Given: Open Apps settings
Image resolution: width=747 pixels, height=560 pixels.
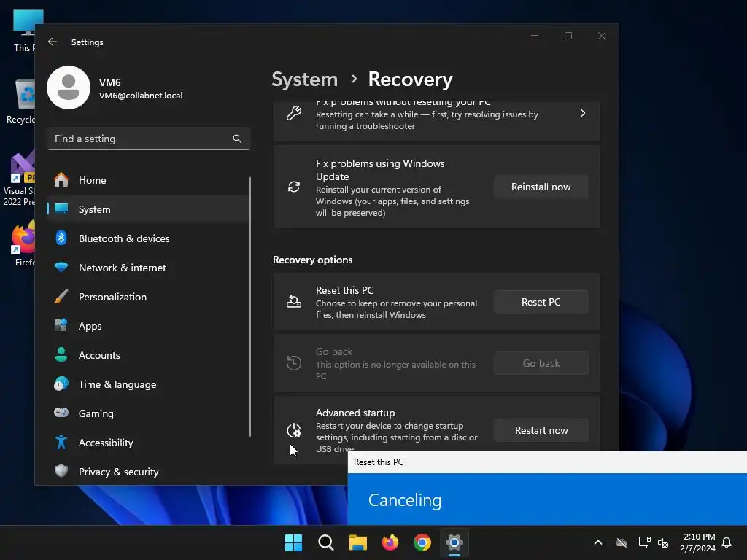Looking at the screenshot, I should pos(147,326).
